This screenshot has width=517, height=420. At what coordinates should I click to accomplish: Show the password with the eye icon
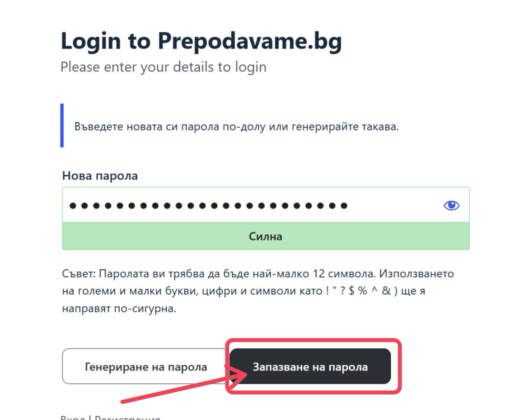pyautogui.click(x=451, y=206)
